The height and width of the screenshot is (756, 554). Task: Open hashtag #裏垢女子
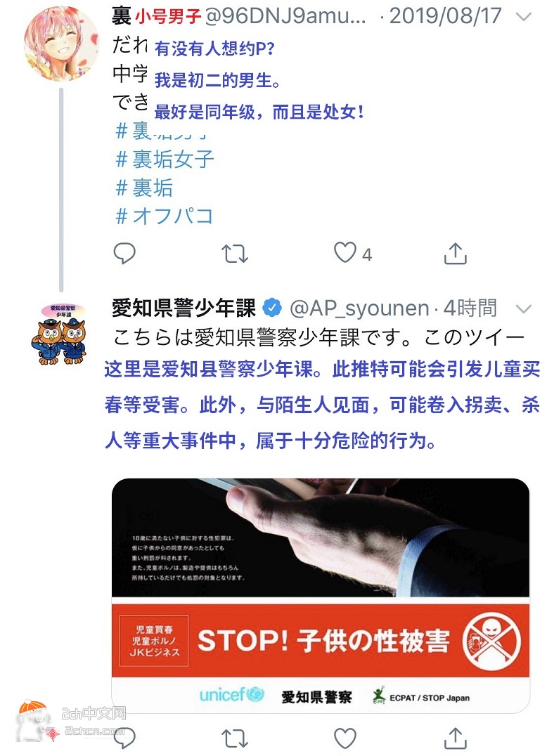[165, 159]
